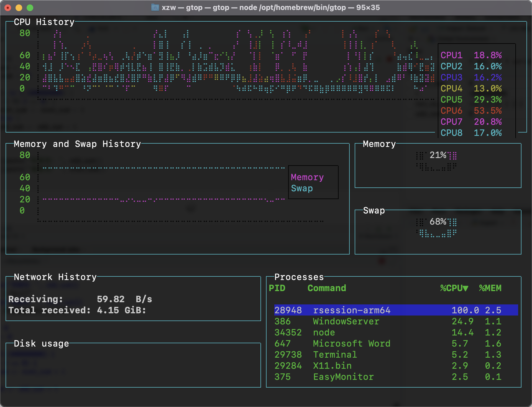Click the Processes panel title
532x407 pixels.
tap(299, 277)
